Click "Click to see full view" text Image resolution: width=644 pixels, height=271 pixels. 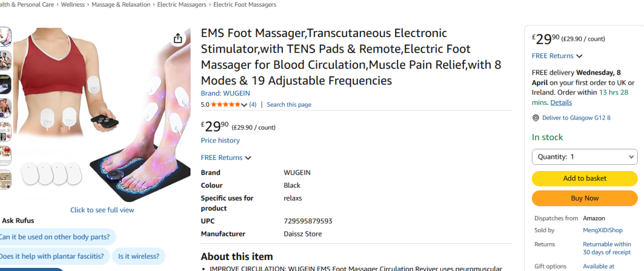pos(102,210)
